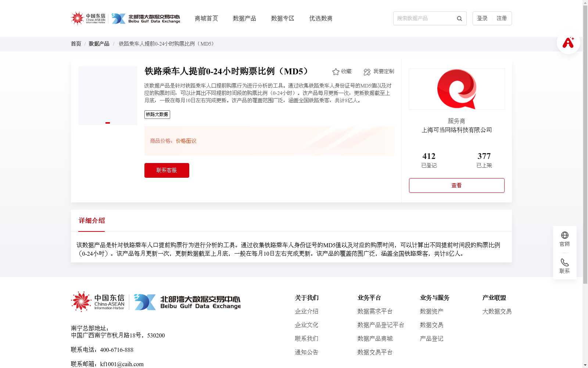Open 大数据交易 footer link
Viewport: 588px width, 368px height.
coord(497,311)
